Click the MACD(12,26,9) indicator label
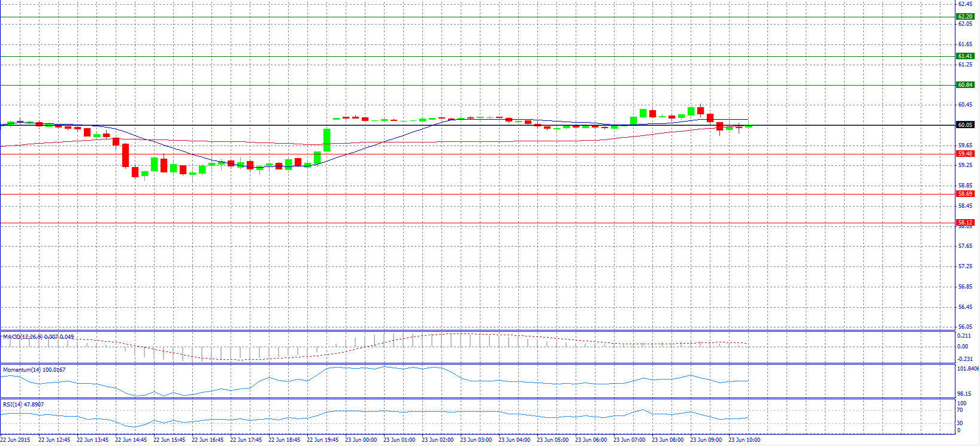Screen dimensions: 980x446 click(x=38, y=337)
